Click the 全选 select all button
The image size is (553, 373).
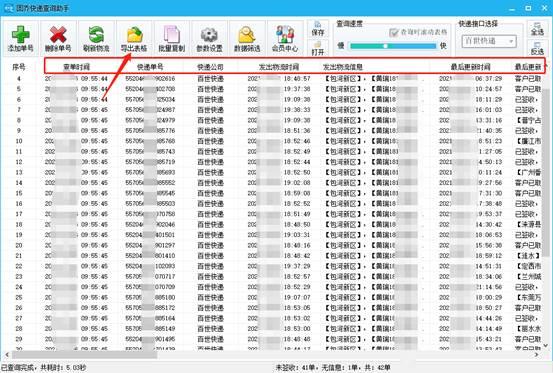tap(537, 29)
